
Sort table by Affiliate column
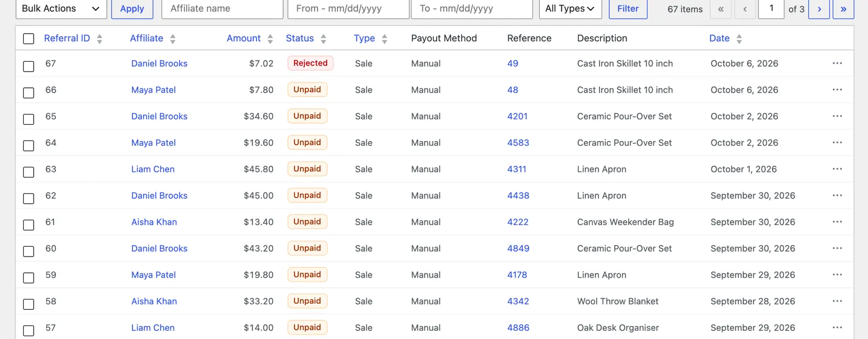tap(146, 39)
